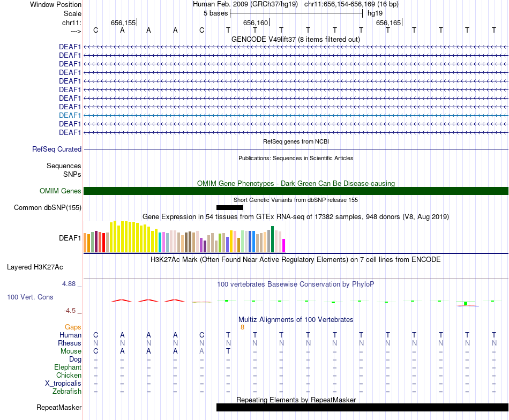
Task: Click the chr11:656,154-656,169 (16 bp) text
Action: point(351,4)
